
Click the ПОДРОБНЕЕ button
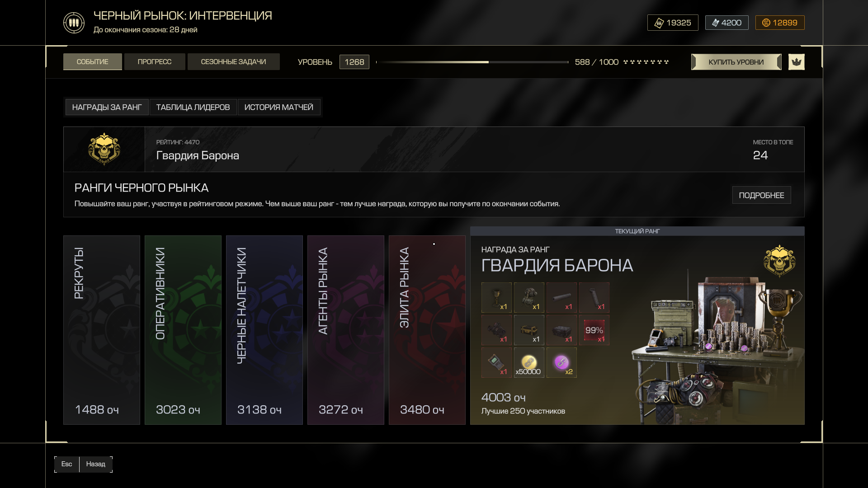point(761,195)
